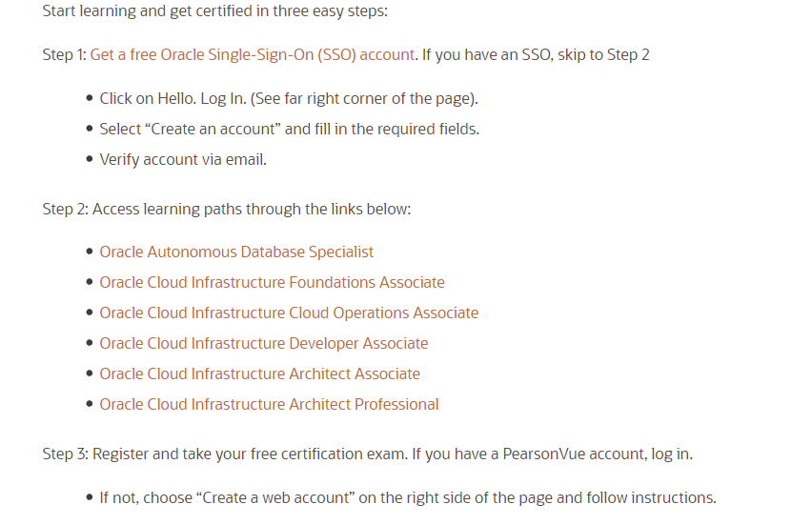Screen dimensions: 812x525
Task: Open the OCI Architect Professional link
Action: 269,404
